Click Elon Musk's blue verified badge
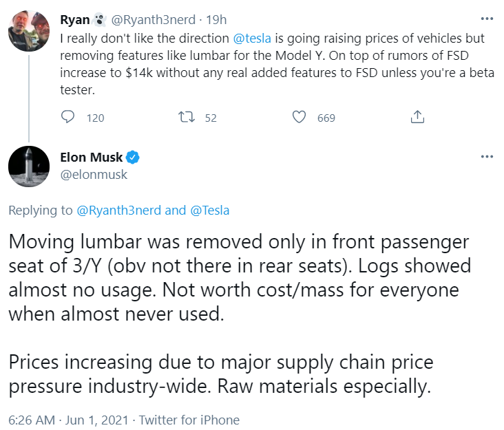The image size is (504, 430). [x=132, y=158]
